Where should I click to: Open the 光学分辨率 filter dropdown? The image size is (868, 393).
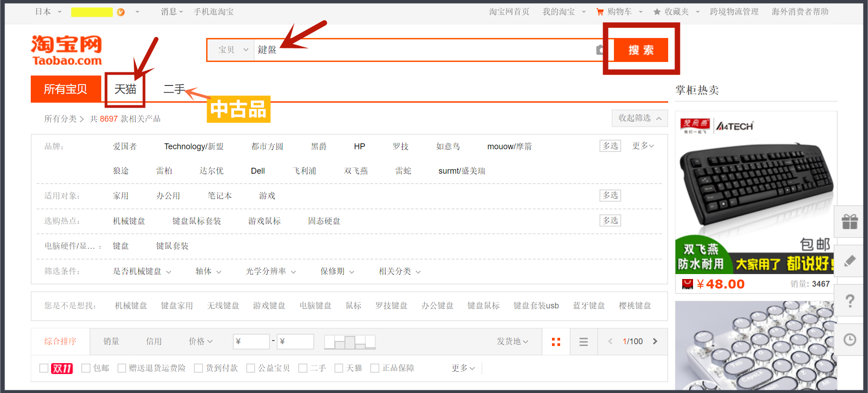271,271
